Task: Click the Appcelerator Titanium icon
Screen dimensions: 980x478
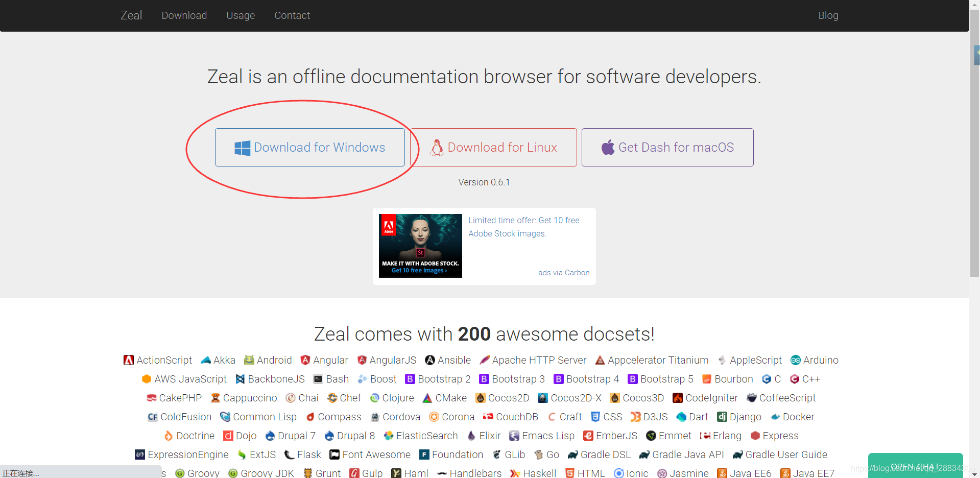Action: pyautogui.click(x=600, y=360)
